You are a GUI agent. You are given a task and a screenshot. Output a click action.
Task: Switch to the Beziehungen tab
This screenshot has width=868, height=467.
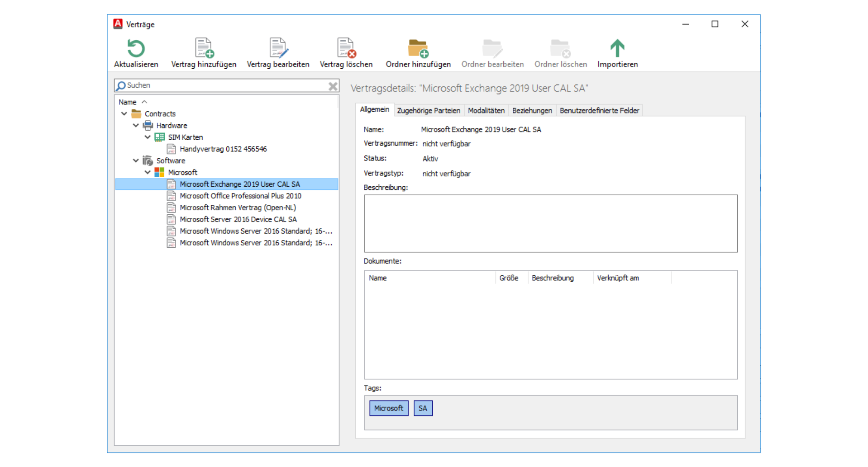pyautogui.click(x=532, y=110)
